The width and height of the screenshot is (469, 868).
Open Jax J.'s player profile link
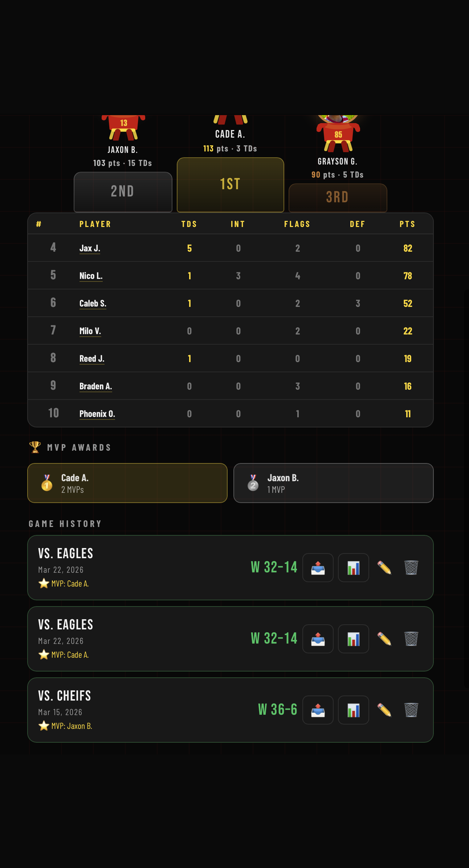[x=90, y=248]
